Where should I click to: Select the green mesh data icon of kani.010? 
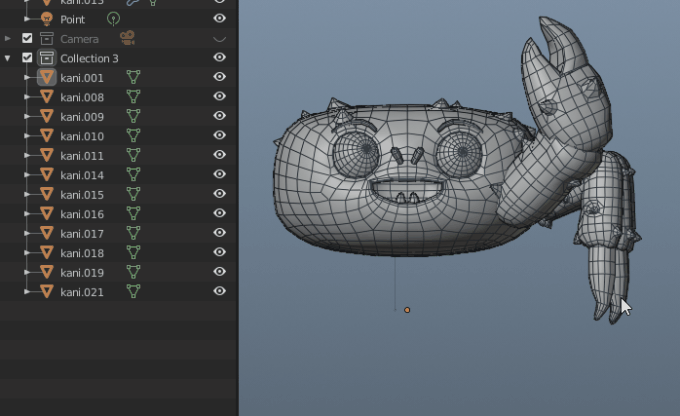click(x=134, y=136)
